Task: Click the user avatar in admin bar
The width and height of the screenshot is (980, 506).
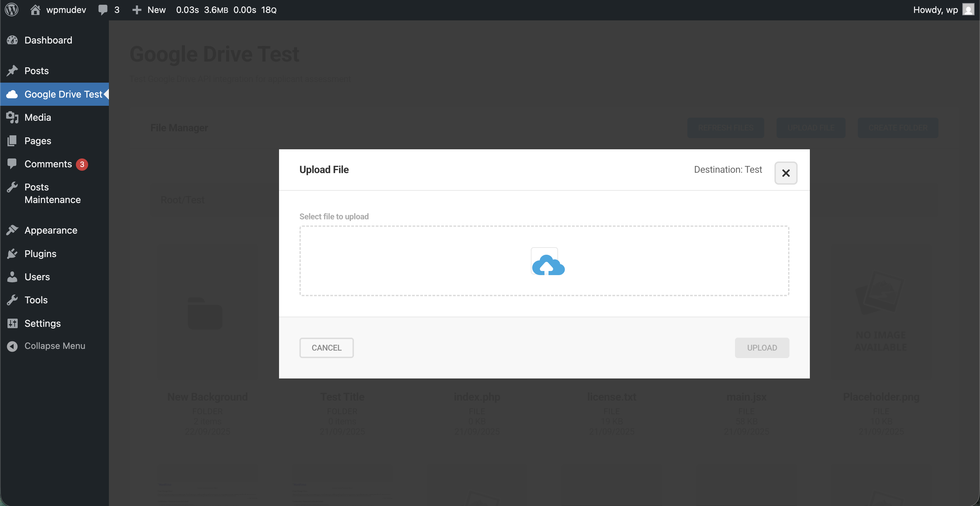Action: [x=968, y=10]
